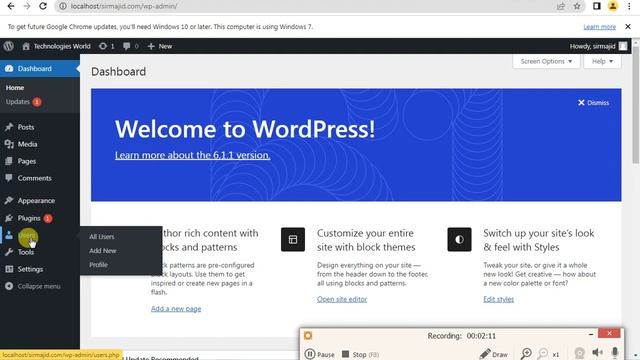Click the New content button in admin bar
Viewport: 640px width, 360px height.
(x=160, y=46)
